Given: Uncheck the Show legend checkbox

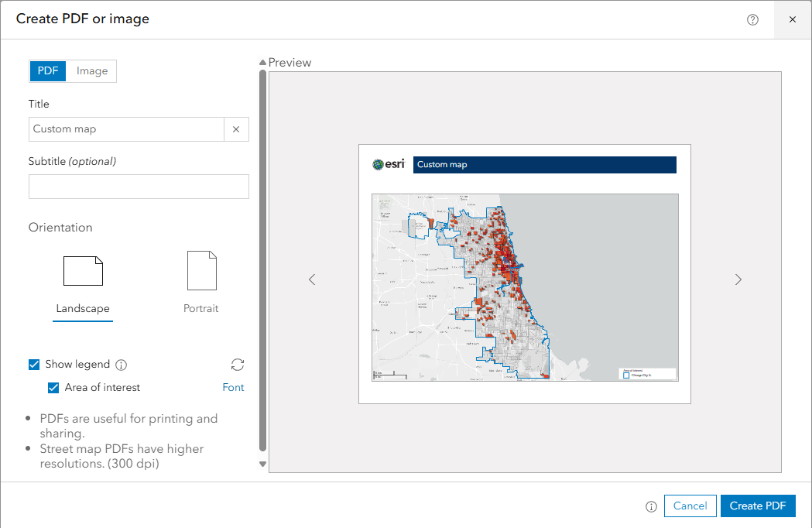Looking at the screenshot, I should (x=34, y=365).
